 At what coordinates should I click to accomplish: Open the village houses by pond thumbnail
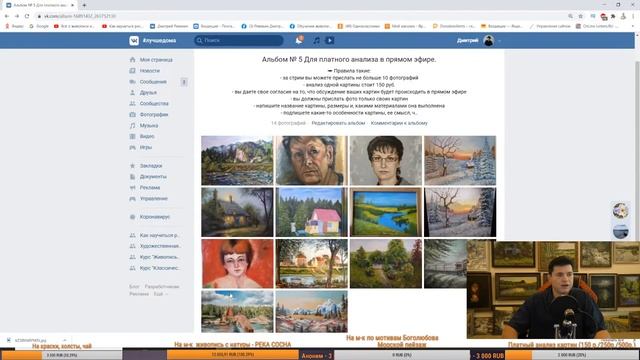point(311,264)
